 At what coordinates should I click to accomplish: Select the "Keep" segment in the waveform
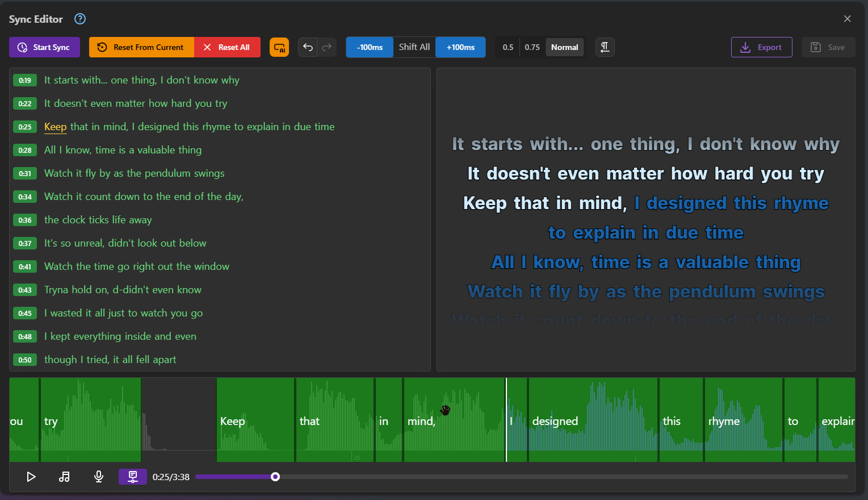[x=255, y=420]
